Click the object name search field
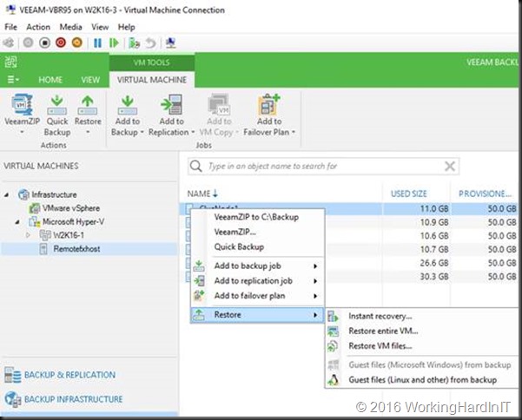522x420 pixels. [324, 166]
